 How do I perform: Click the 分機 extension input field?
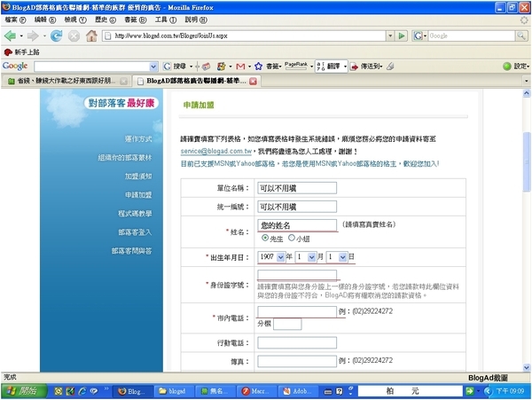[287, 324]
